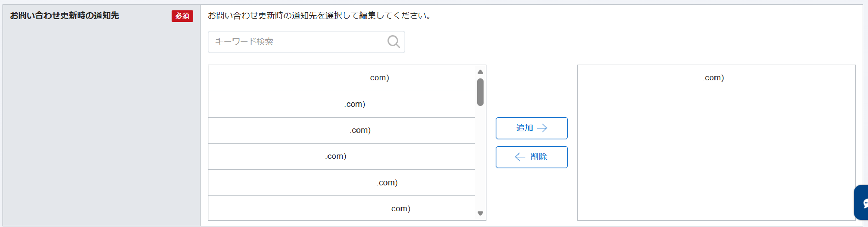
Task: Click the scrollbar up arrow in the list
Action: (x=480, y=71)
